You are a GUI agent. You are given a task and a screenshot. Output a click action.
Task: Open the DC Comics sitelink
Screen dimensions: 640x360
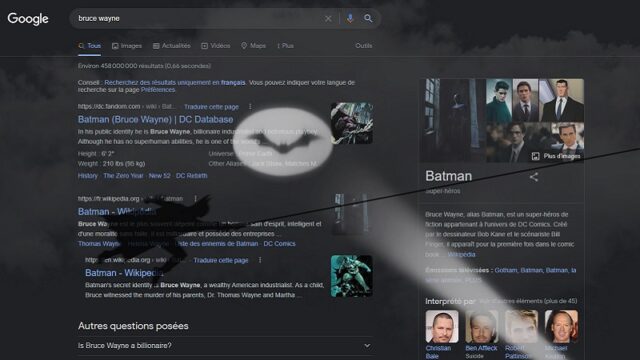tap(280, 244)
